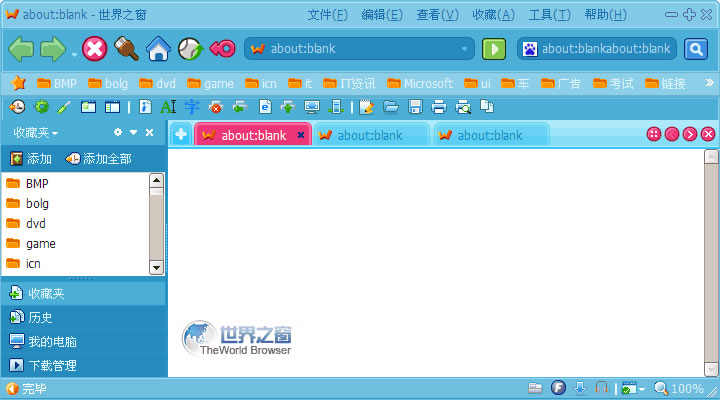Click the blue download arrow status icon
This screenshot has height=400, width=720.
click(580, 389)
